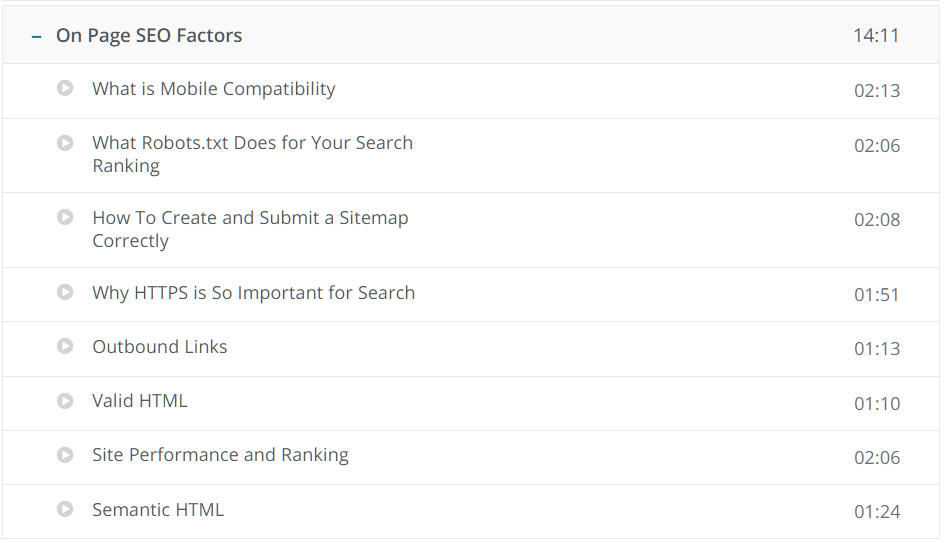Click play icon for Sitemap lesson
This screenshot has height=543, width=944.
tap(65, 217)
